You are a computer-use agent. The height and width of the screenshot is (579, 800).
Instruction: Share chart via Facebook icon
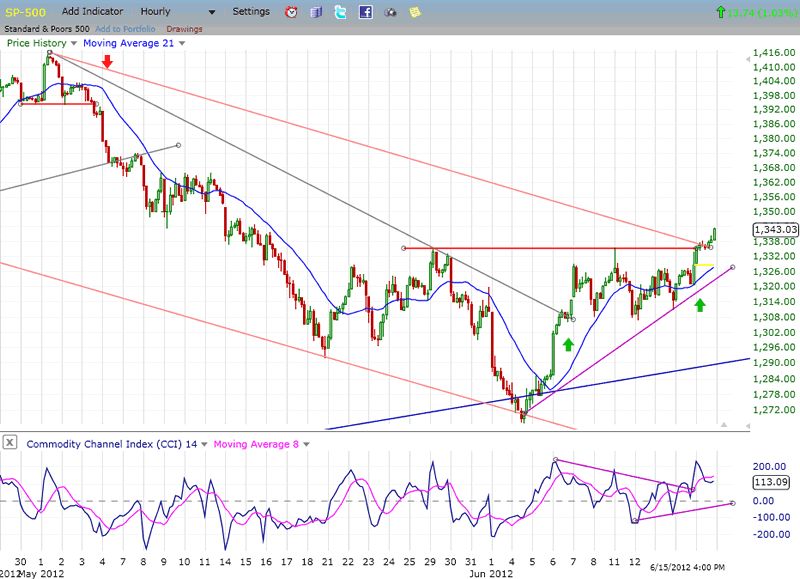(365, 12)
